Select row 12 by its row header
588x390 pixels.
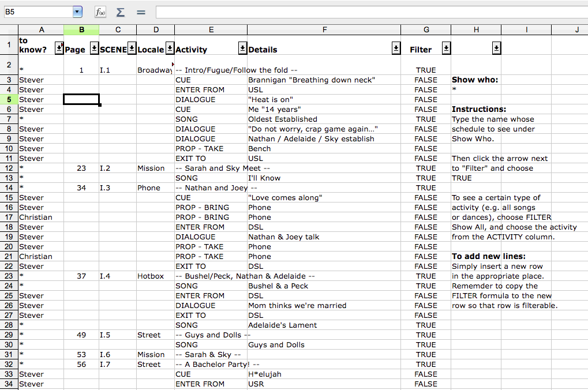[9, 168]
